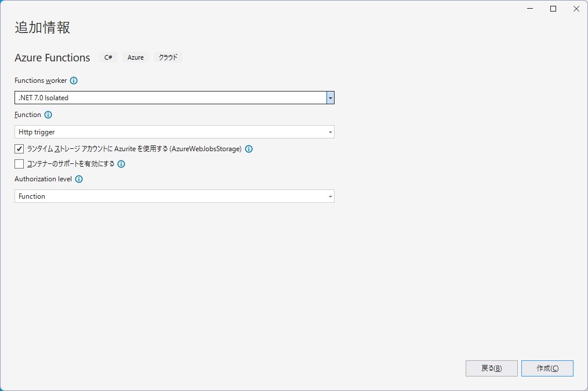Click the C# tag label
Viewport: 588px width, 391px height.
[108, 57]
